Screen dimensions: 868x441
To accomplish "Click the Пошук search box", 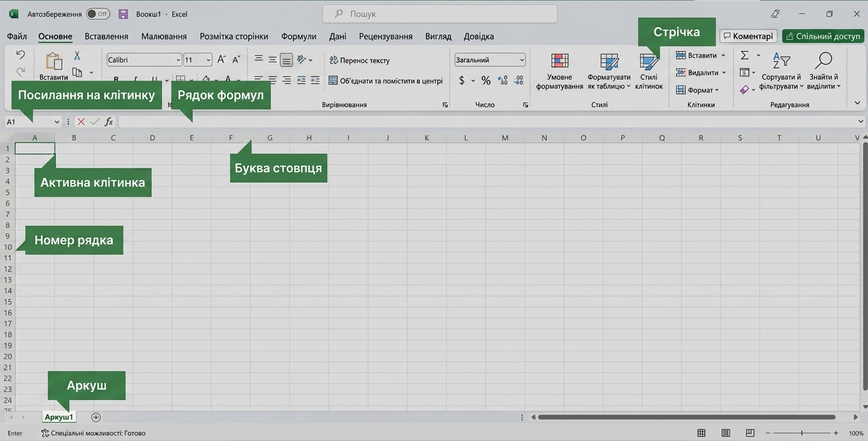I will [440, 14].
